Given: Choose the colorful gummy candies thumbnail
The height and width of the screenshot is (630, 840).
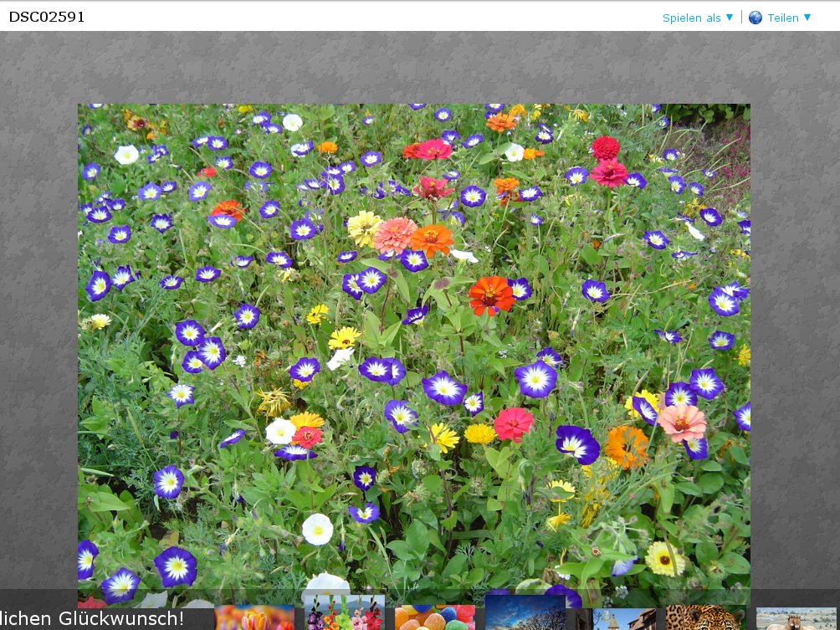Looking at the screenshot, I should click(434, 617).
